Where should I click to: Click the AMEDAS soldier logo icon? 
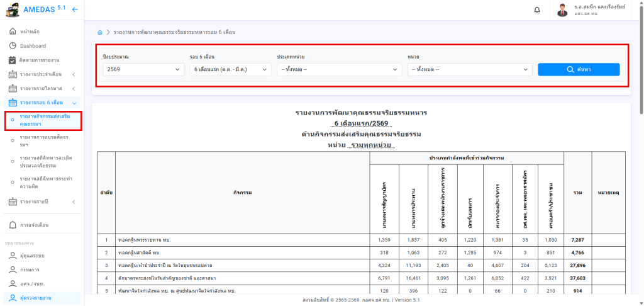point(12,10)
